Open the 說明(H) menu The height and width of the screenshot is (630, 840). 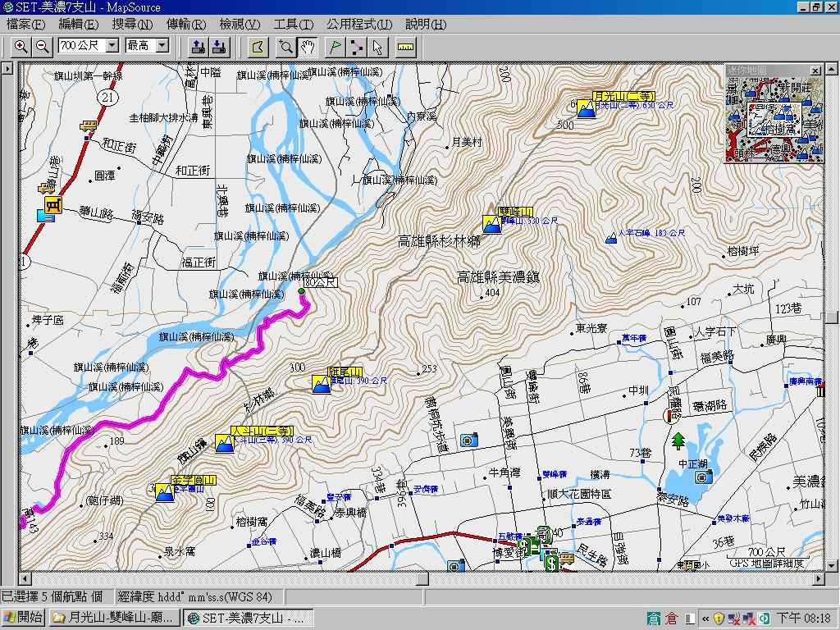[x=426, y=24]
